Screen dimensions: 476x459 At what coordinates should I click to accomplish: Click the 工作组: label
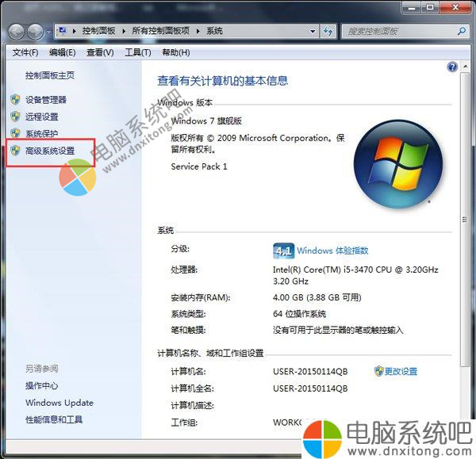pyautogui.click(x=184, y=423)
